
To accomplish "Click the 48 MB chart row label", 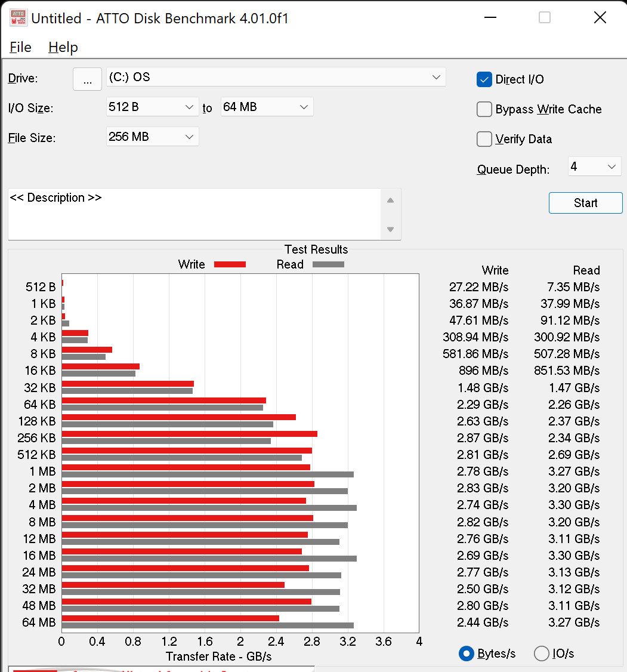I will pyautogui.click(x=39, y=606).
